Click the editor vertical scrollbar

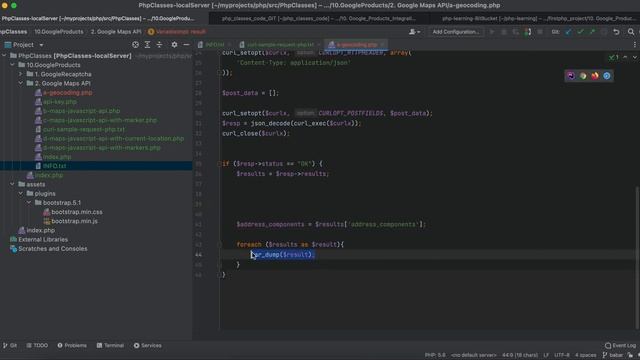coord(637,257)
